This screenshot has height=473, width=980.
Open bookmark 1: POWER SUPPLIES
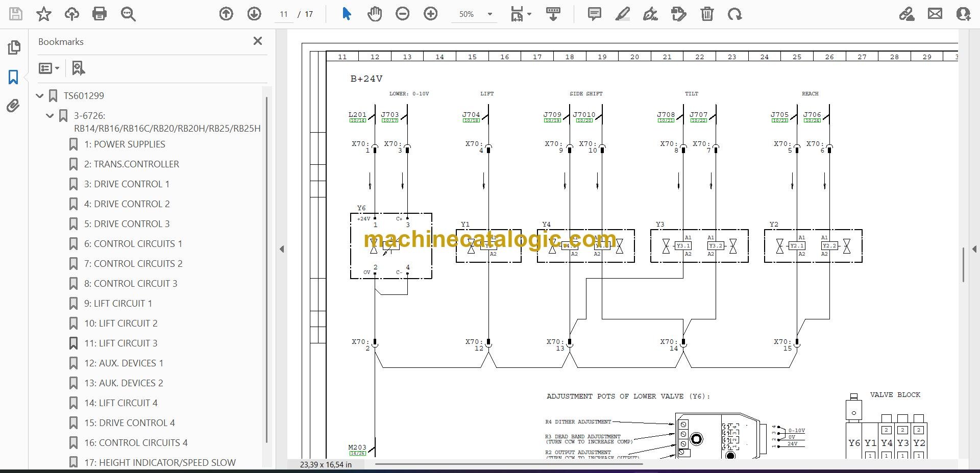(125, 144)
